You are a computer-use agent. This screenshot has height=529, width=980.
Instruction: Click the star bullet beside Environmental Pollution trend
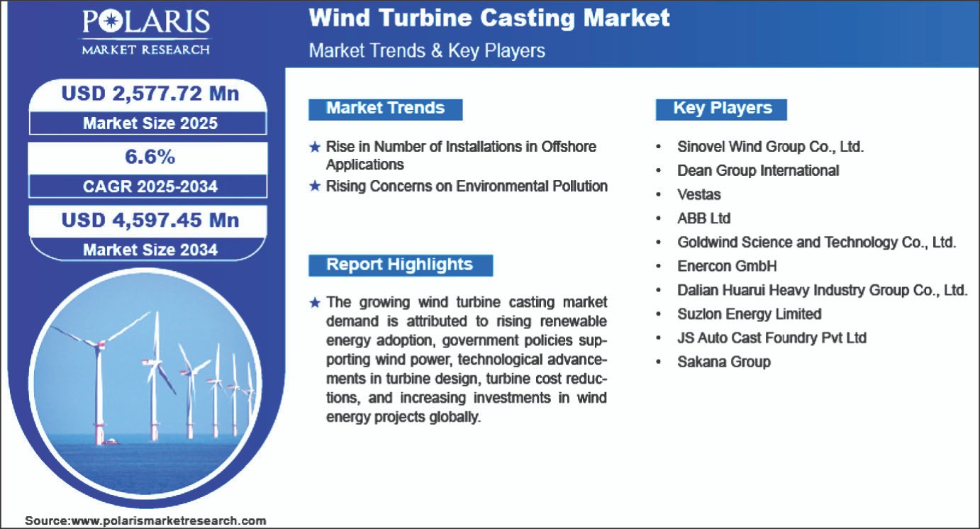(x=315, y=187)
